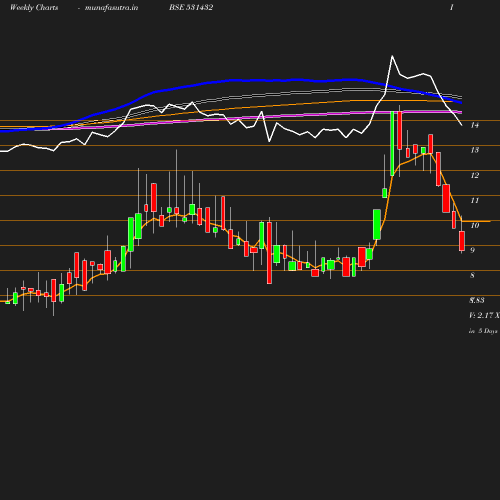
Task: Click the long red candle dropping below 8
Action: (x=269, y=253)
